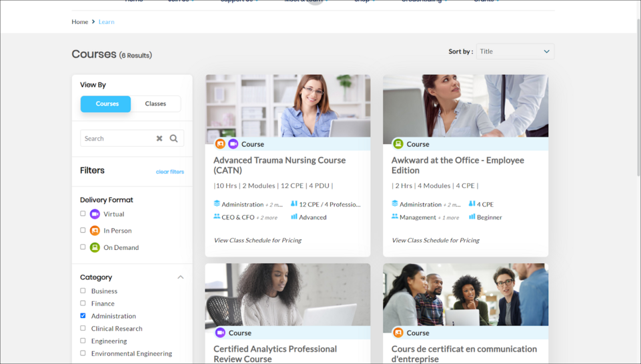This screenshot has width=641, height=364.
Task: Clear search with the X icon
Action: pos(159,139)
